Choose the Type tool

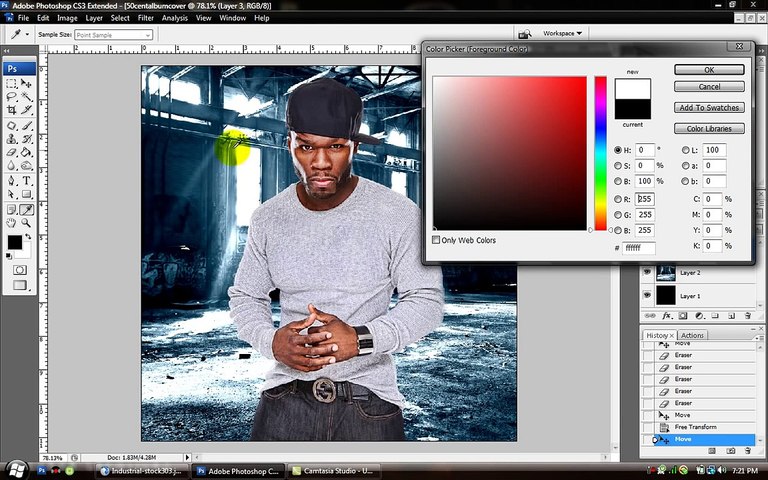point(27,181)
